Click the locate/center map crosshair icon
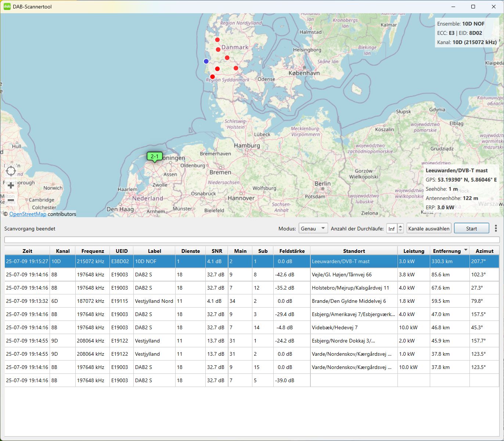This screenshot has height=441, width=504. 11,171
